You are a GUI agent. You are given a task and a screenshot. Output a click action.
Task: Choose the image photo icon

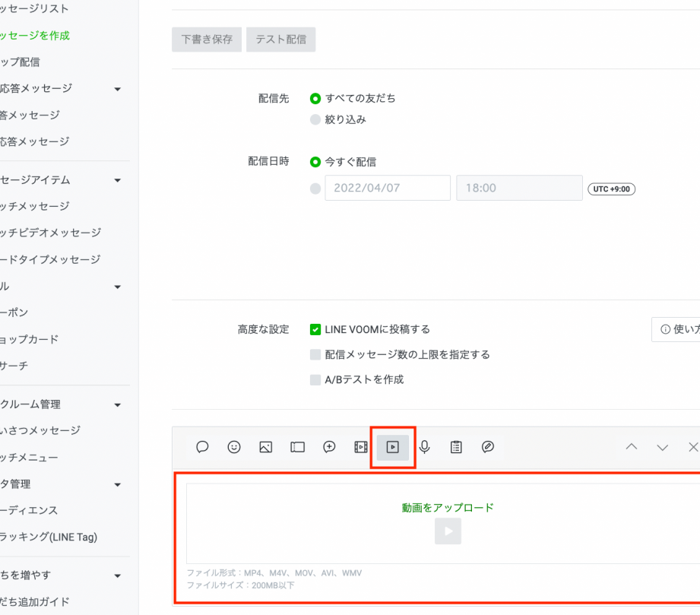point(265,447)
